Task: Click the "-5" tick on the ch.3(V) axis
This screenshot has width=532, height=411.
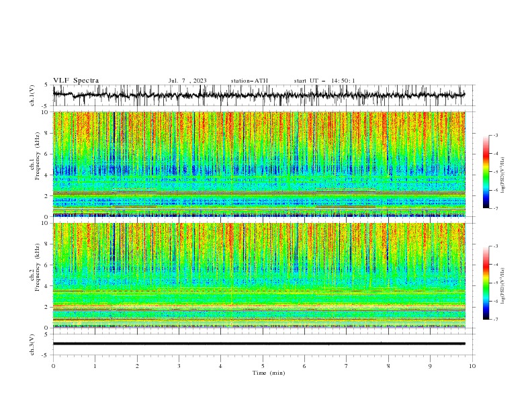Action: click(x=46, y=355)
